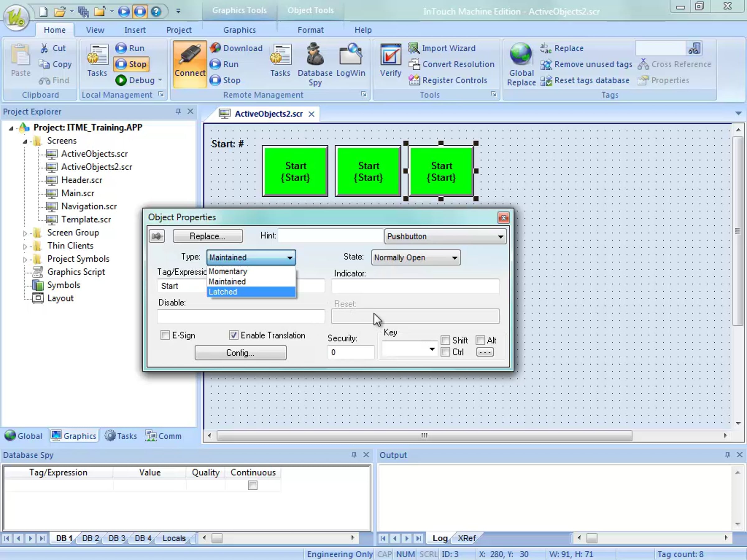Open the Tasks tab in Project Explorer
747x560 pixels.
[x=121, y=436]
